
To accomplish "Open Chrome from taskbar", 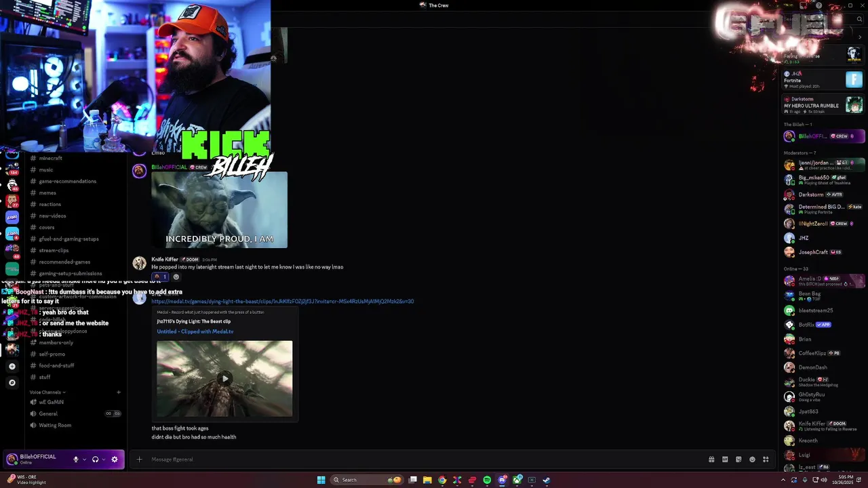I will coord(442,480).
